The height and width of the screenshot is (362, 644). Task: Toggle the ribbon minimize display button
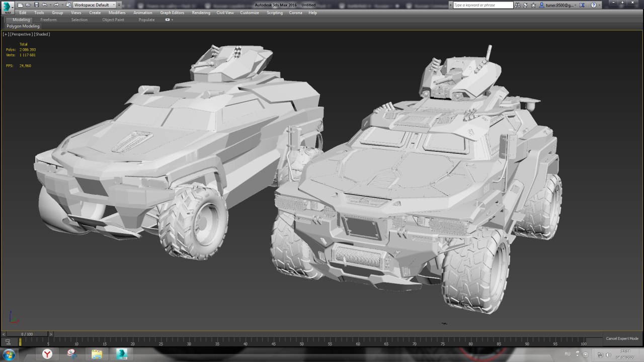click(168, 20)
